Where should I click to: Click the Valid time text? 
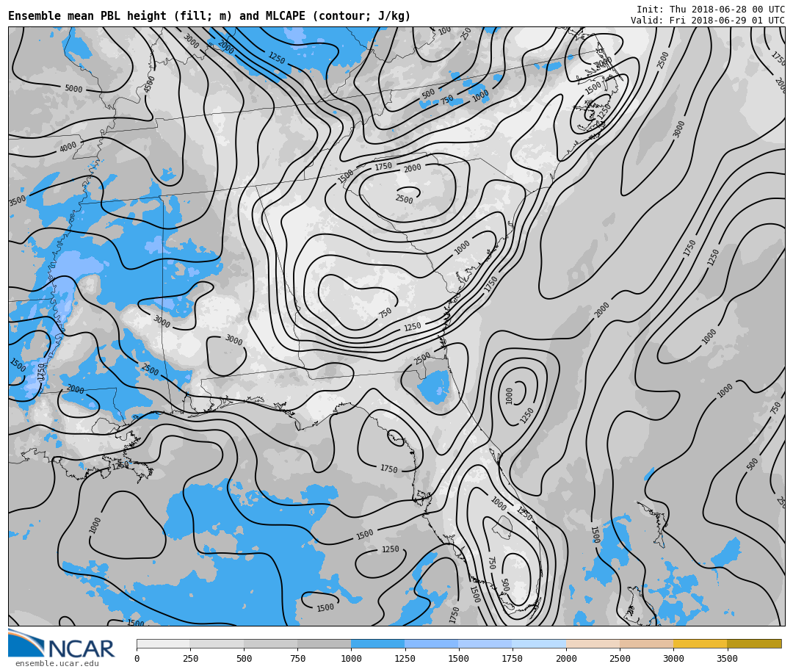(707, 21)
